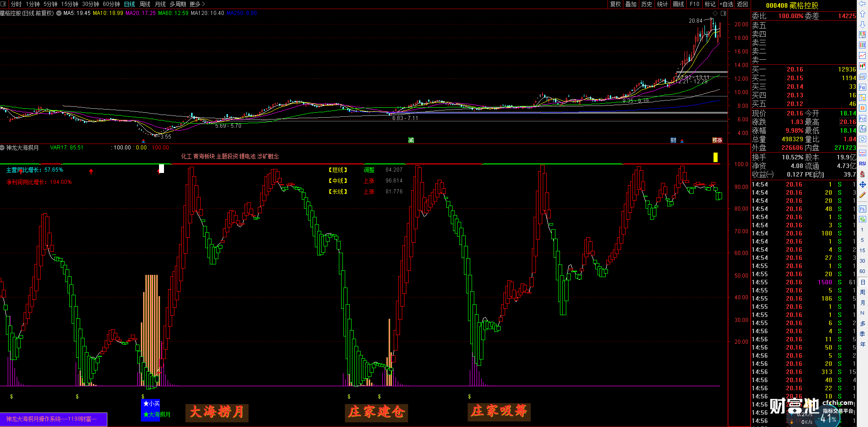Expand dropdown next to 藏格控股 chart title
The image size is (868, 427).
[59, 13]
